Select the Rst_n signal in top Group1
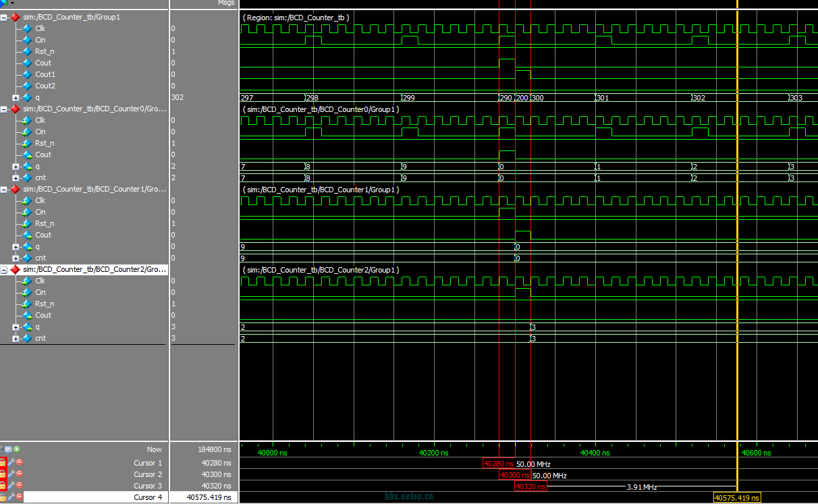This screenshot has width=818, height=504. 45,51
